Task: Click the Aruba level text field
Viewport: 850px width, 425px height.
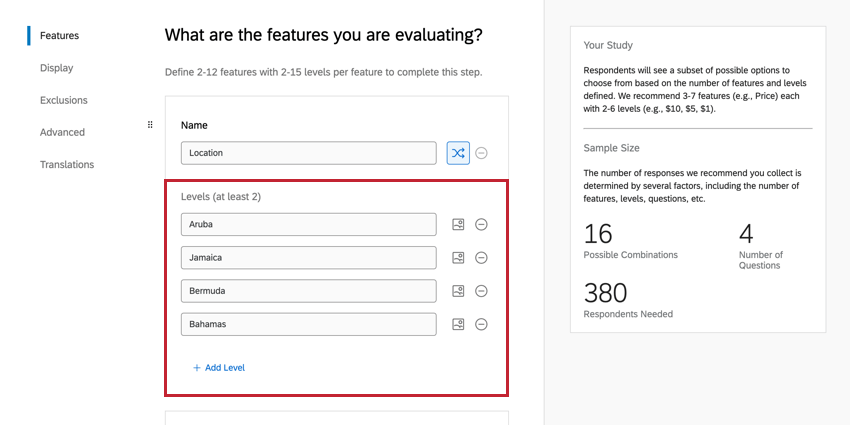Action: pos(308,225)
